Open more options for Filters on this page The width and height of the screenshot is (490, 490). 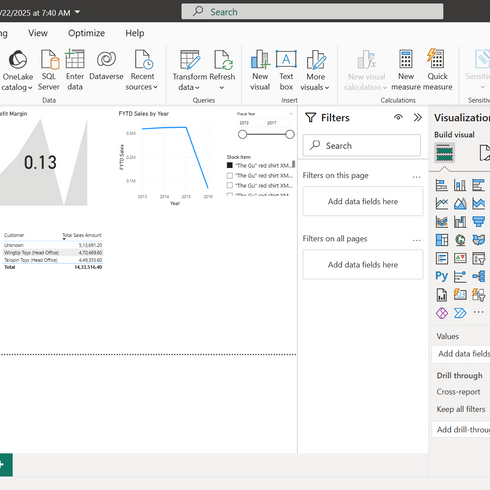[416, 177]
